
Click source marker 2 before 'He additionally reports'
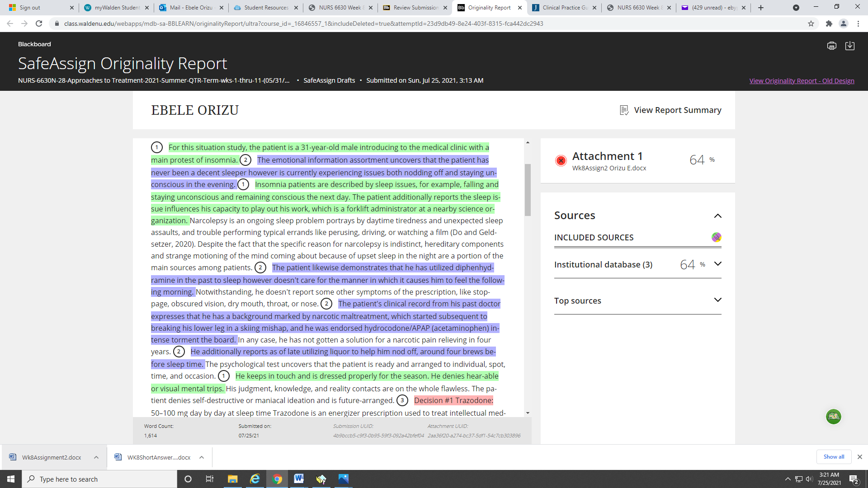[x=179, y=352]
